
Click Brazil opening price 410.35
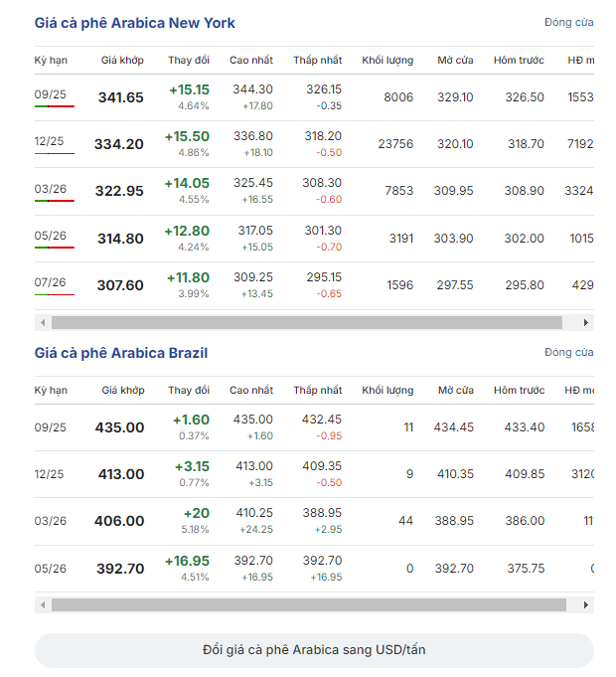(x=455, y=474)
